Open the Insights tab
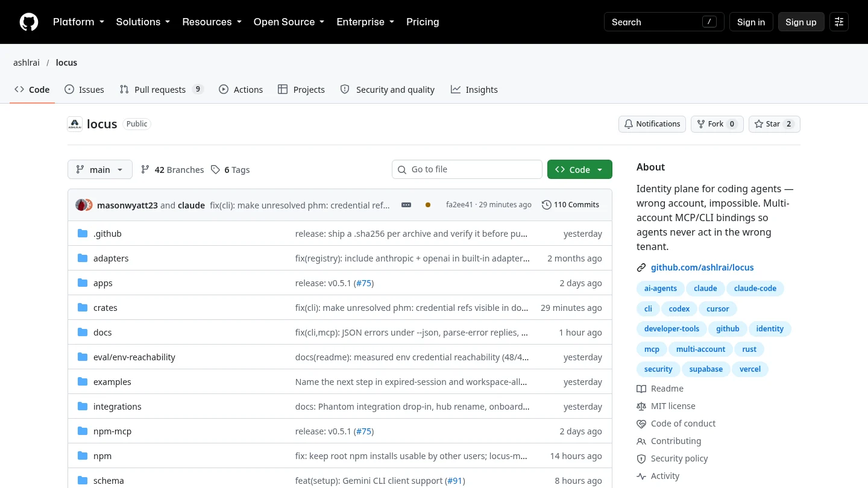This screenshot has height=488, width=868. (474, 89)
